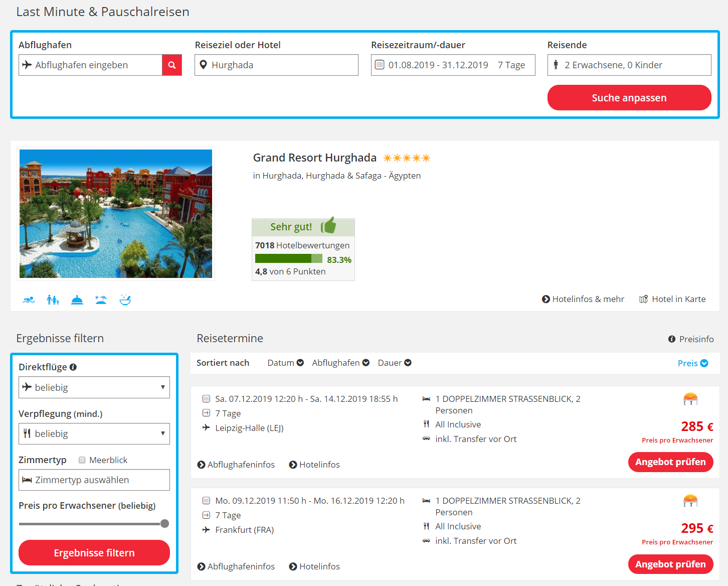Open Hotel in Karte link
The image size is (728, 586).
[672, 299]
